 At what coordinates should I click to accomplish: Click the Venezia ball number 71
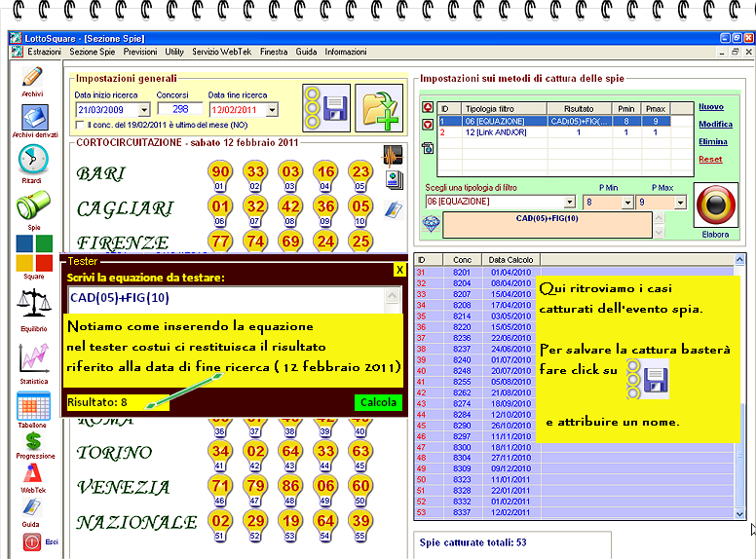tap(220, 486)
